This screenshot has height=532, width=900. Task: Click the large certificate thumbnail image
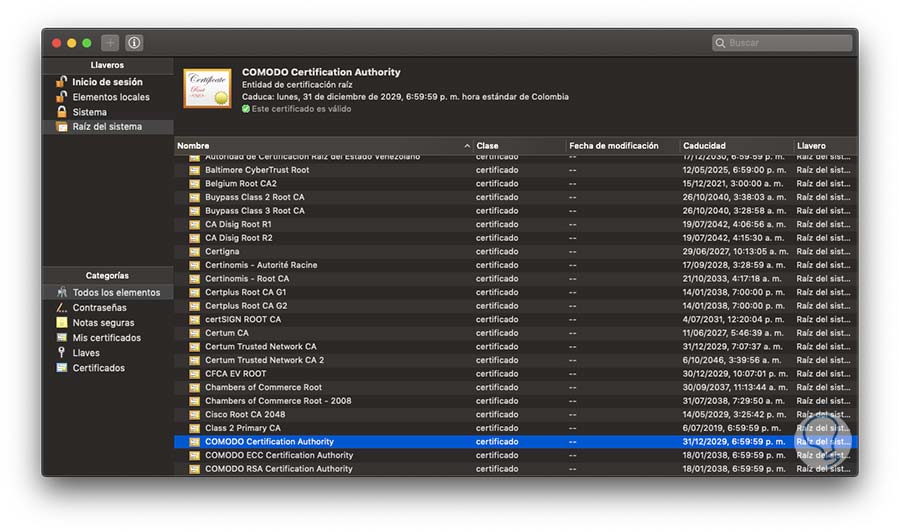pos(207,88)
